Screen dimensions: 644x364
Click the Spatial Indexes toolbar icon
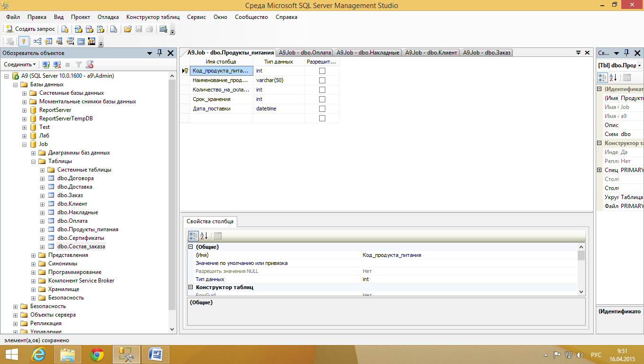[92, 41]
